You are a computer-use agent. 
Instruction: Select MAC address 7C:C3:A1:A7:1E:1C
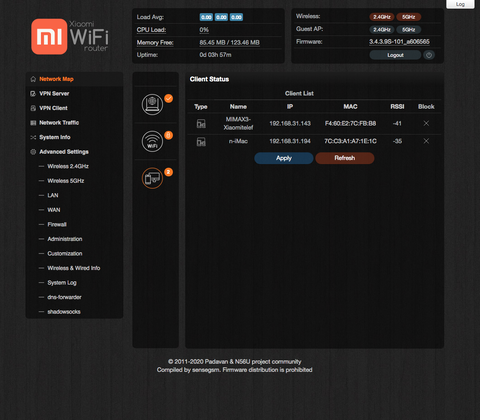pyautogui.click(x=350, y=141)
